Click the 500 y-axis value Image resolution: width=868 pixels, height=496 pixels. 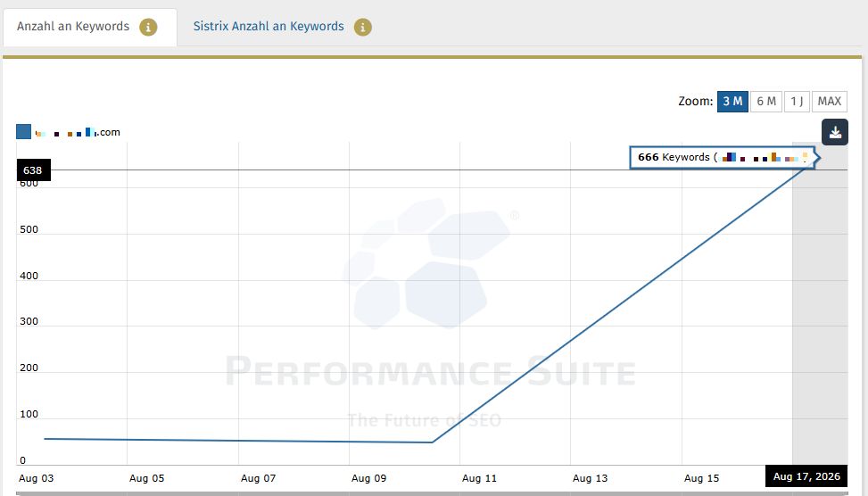(x=29, y=229)
